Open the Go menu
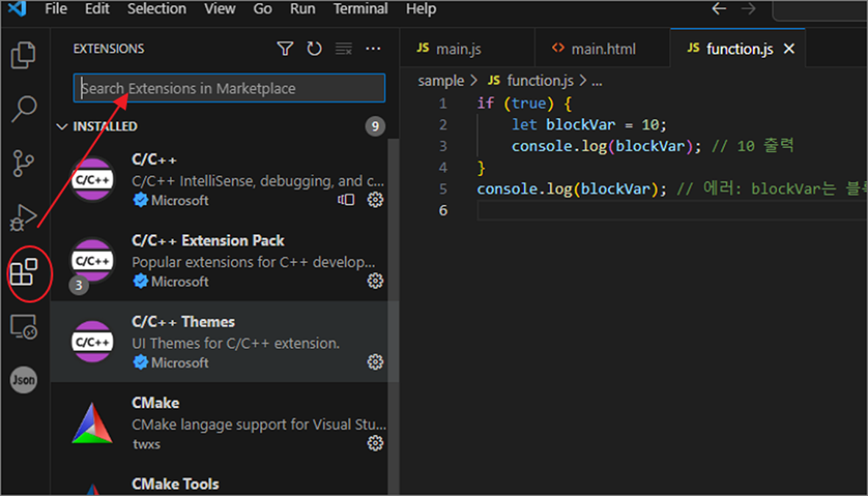Image resolution: width=868 pixels, height=496 pixels. (262, 9)
